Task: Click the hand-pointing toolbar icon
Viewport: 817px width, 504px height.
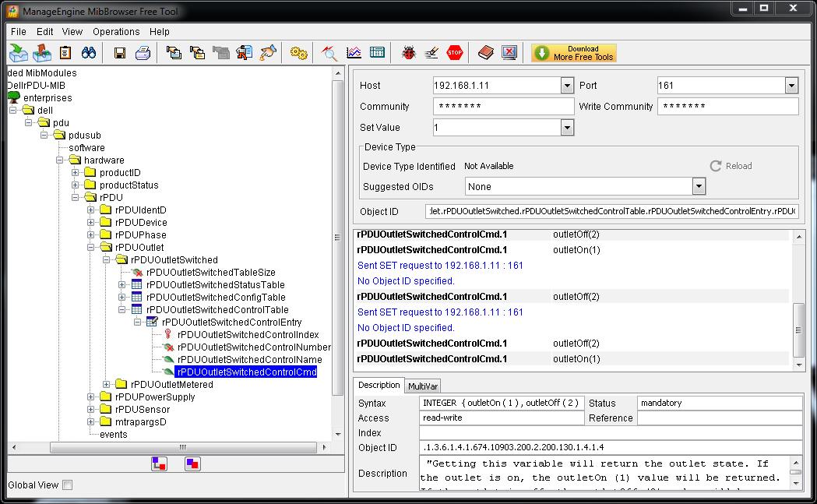Action: 268,53
